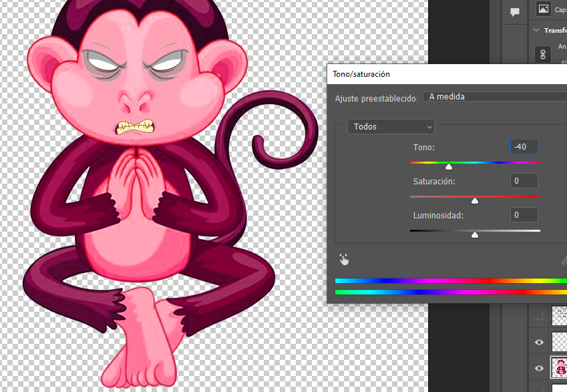
Task: Open the Todos color range dropdown
Action: 391,127
